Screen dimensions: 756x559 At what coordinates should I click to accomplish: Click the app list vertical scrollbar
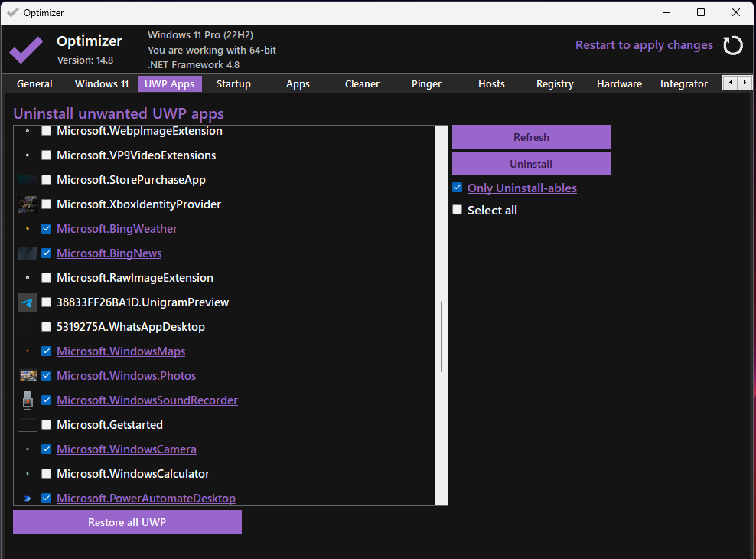click(x=441, y=337)
